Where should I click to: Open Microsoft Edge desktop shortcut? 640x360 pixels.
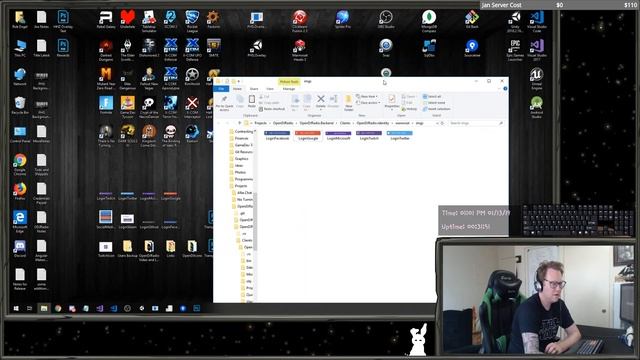click(20, 221)
